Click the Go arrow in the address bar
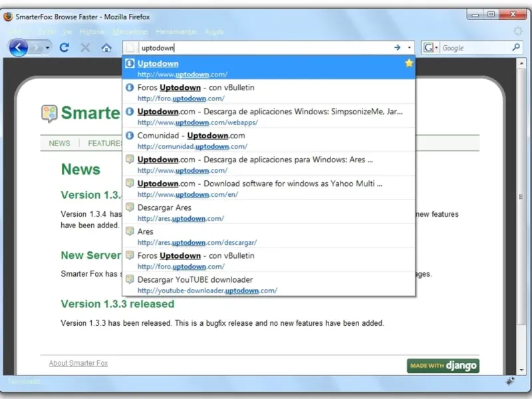This screenshot has width=532, height=399. click(x=397, y=48)
